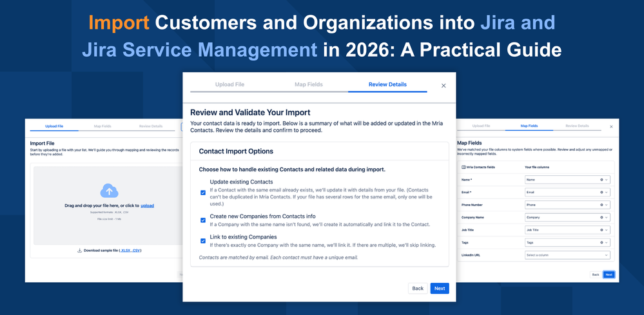
Task: Download the .XLSX sample file
Action: point(125,250)
